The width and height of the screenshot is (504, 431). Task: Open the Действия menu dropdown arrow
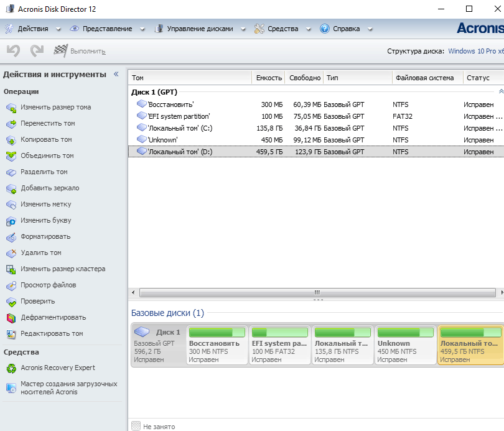58,29
